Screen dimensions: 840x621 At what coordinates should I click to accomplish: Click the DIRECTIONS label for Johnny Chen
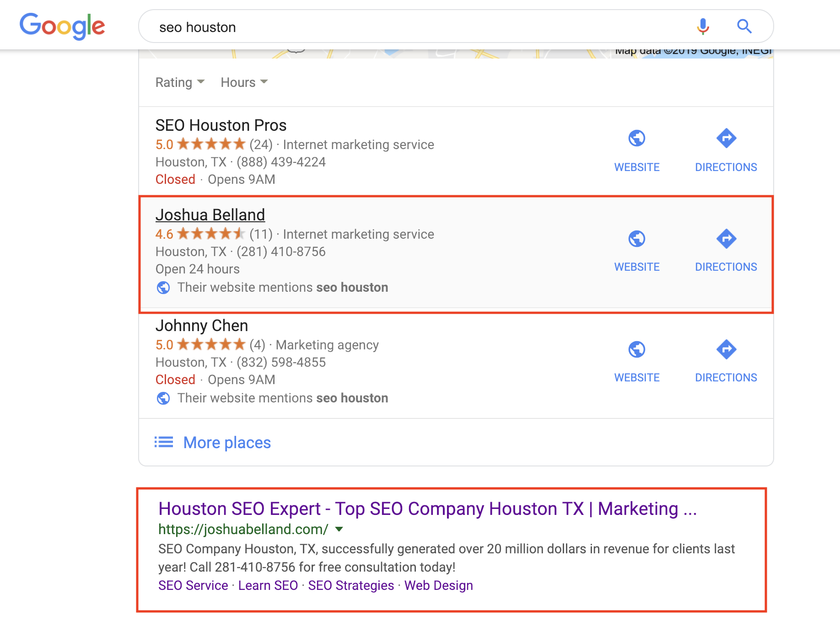[x=726, y=378]
